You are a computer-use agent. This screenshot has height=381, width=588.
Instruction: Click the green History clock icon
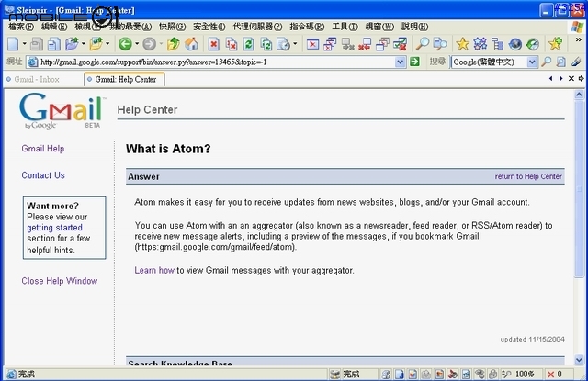pos(533,44)
